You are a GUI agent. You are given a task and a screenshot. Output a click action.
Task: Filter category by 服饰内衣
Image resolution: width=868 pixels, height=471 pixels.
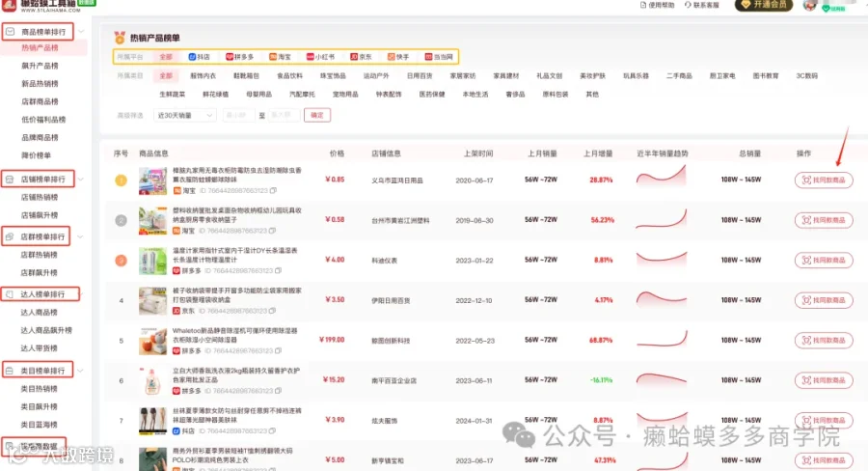click(203, 76)
